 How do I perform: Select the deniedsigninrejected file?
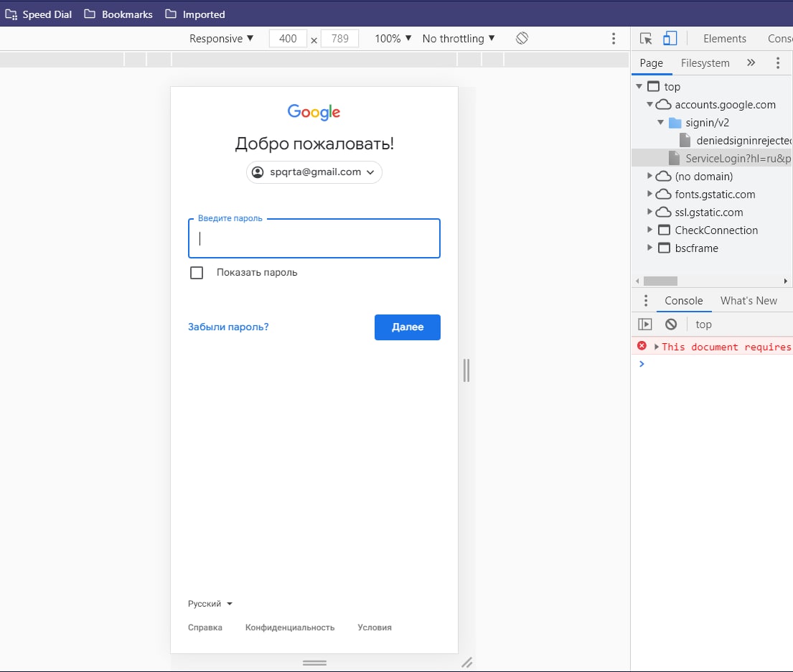[736, 140]
